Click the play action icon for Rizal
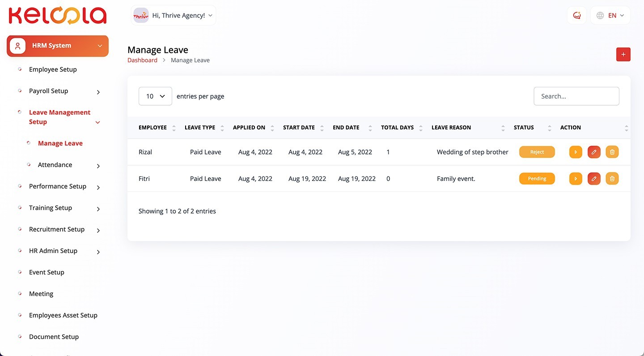Viewport: 644px width, 356px height. (576, 152)
